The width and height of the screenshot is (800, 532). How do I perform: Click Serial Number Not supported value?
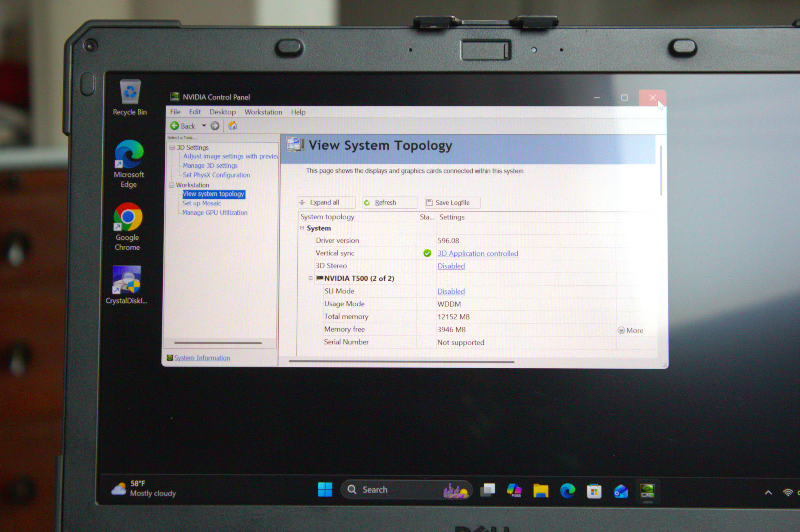(461, 342)
